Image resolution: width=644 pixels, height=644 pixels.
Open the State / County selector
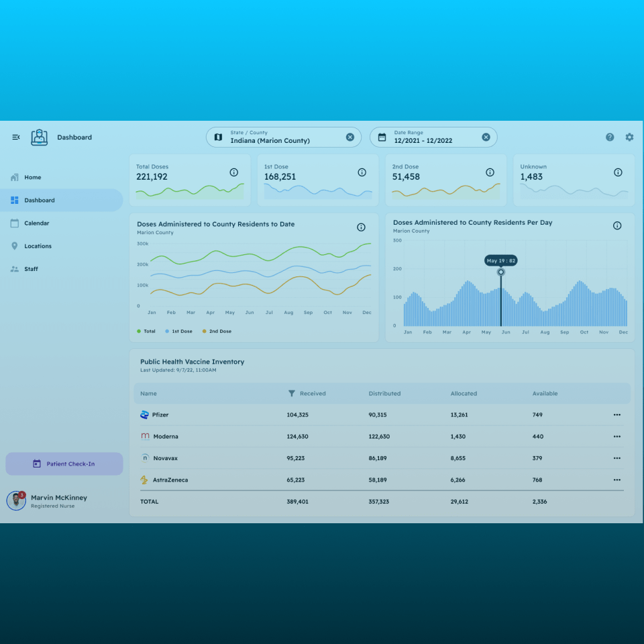pyautogui.click(x=275, y=138)
